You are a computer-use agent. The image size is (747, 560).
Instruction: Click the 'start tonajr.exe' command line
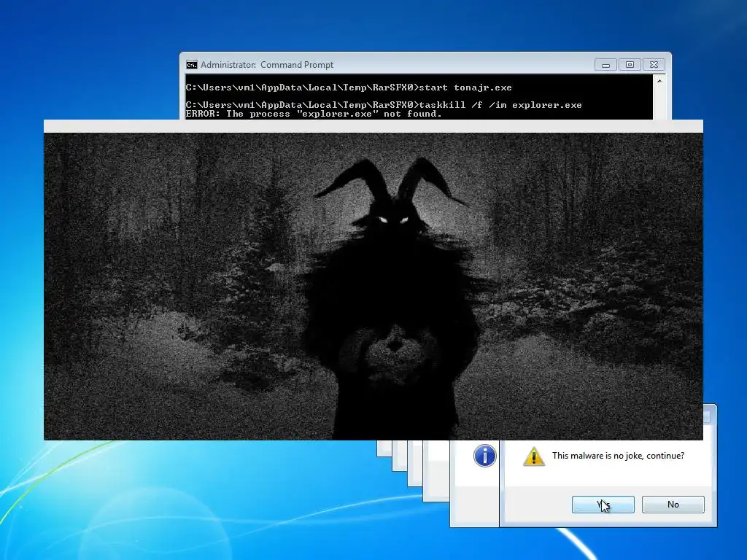[349, 87]
